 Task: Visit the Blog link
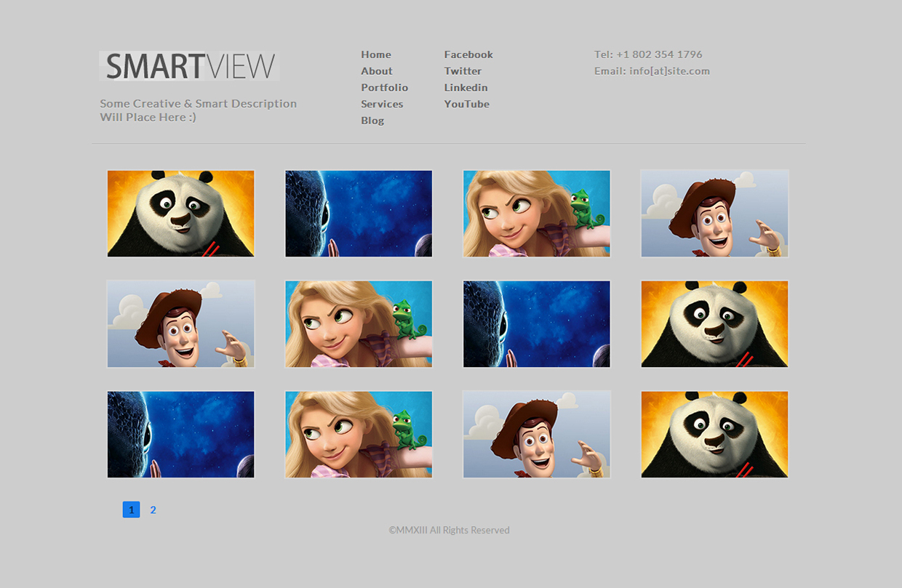[372, 121]
